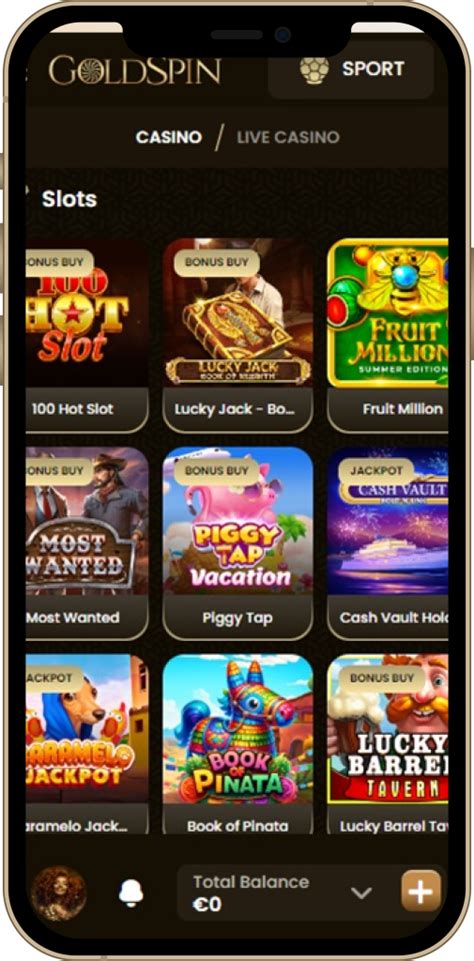Viewport: 474px width, 961px height.
Task: Click the Jackpot badge on Cash Vault
Action: 377,471
